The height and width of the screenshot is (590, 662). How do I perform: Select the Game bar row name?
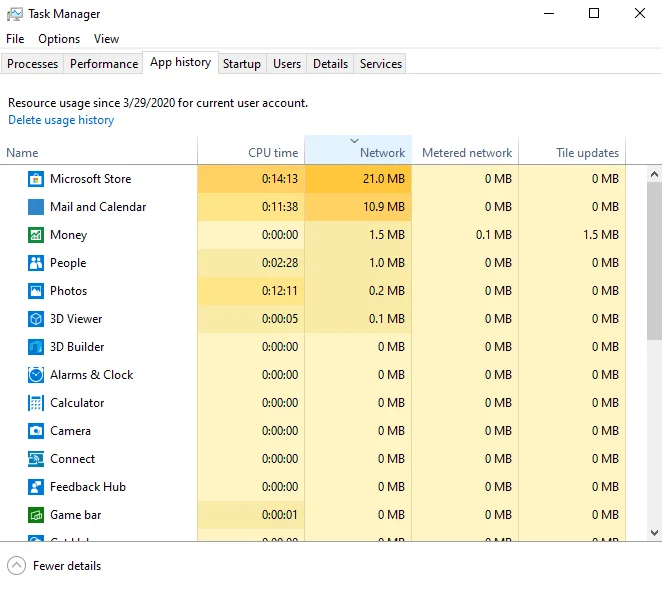coord(76,515)
